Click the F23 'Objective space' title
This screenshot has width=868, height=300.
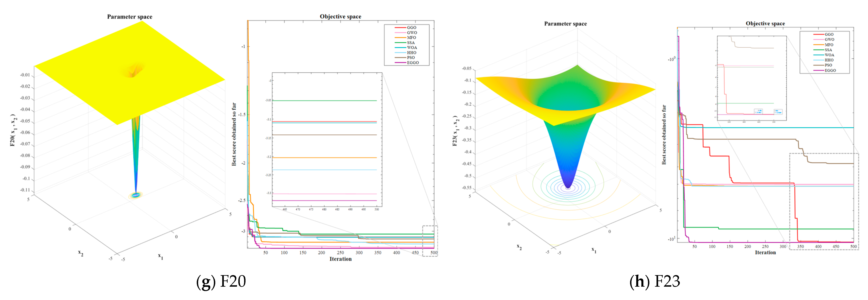[x=765, y=23]
